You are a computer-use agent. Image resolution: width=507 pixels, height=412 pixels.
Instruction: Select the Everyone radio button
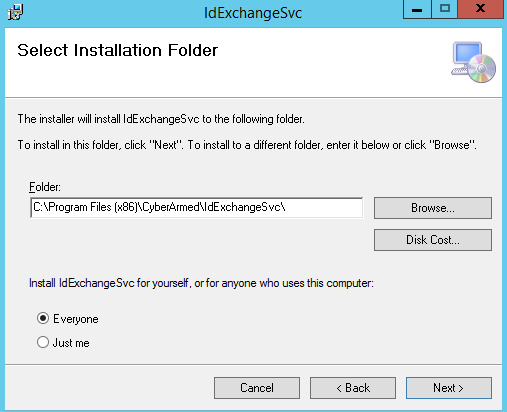[x=43, y=318]
